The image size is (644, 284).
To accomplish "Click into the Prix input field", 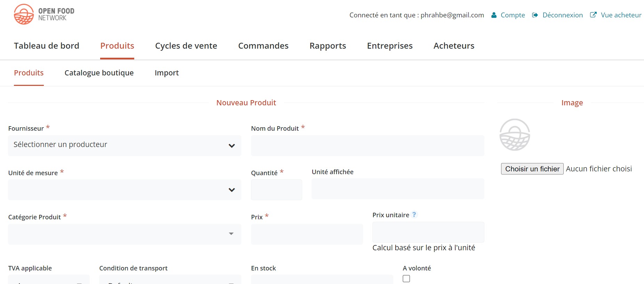I will [307, 234].
